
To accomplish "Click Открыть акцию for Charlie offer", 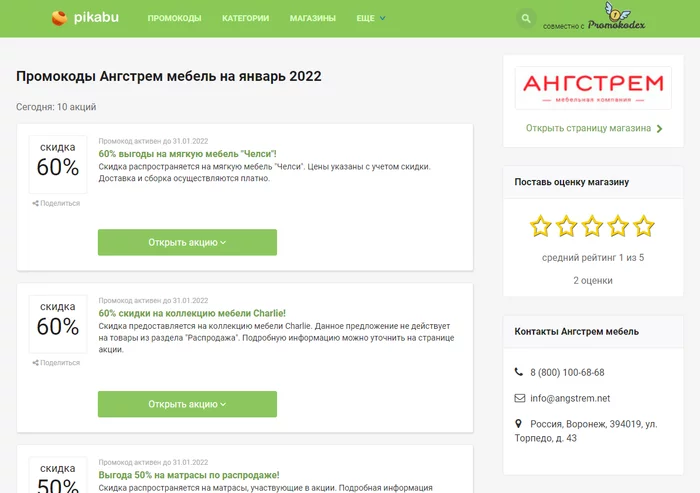I will pyautogui.click(x=188, y=404).
